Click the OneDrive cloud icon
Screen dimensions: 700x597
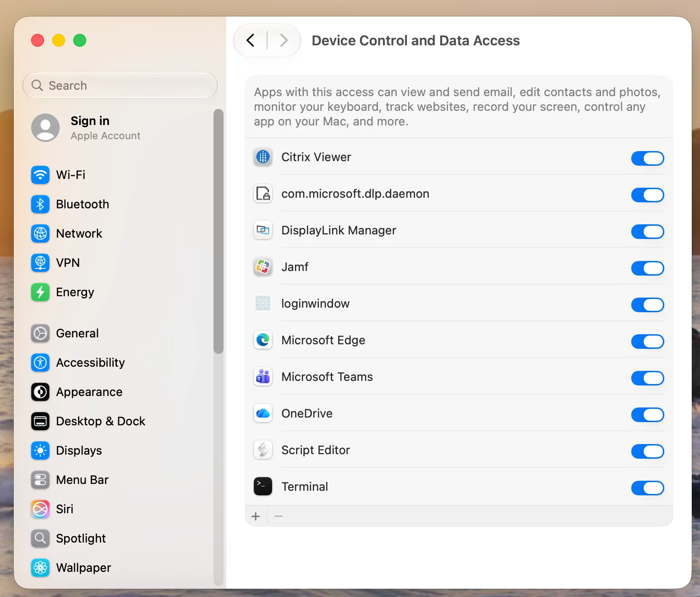pyautogui.click(x=263, y=413)
